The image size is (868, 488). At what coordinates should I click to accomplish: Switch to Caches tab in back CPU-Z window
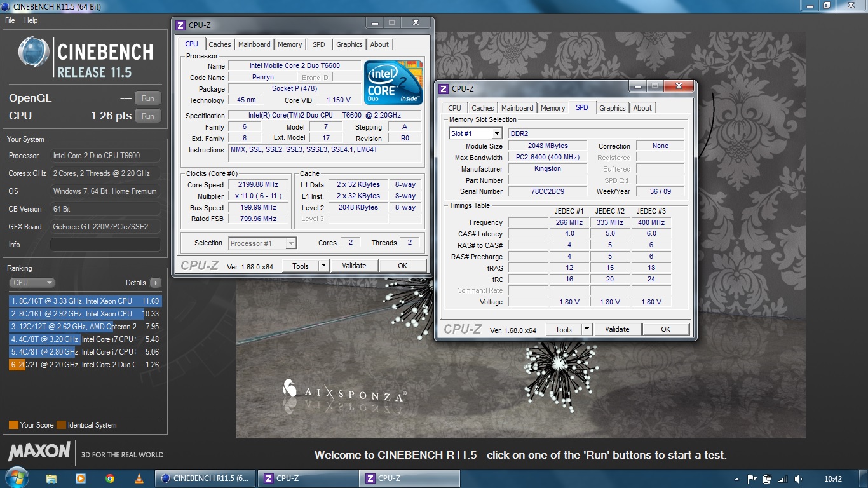pyautogui.click(x=220, y=44)
